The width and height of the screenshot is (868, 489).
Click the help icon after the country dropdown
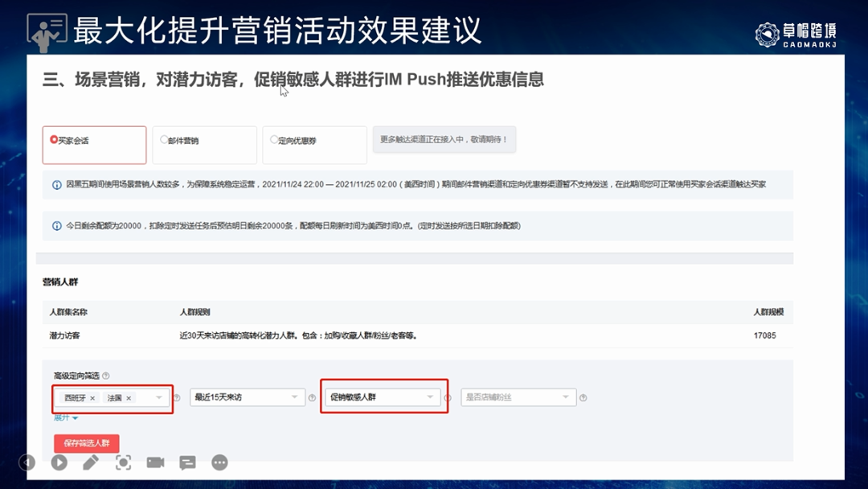click(177, 397)
